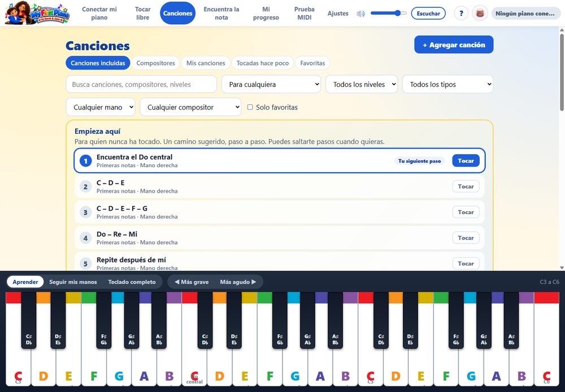Play the leftmost green F key
The image size is (565, 392).
tap(94, 364)
